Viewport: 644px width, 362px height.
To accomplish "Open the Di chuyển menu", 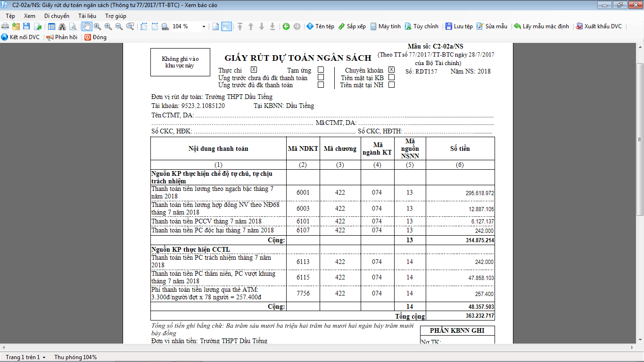I will tap(57, 16).
